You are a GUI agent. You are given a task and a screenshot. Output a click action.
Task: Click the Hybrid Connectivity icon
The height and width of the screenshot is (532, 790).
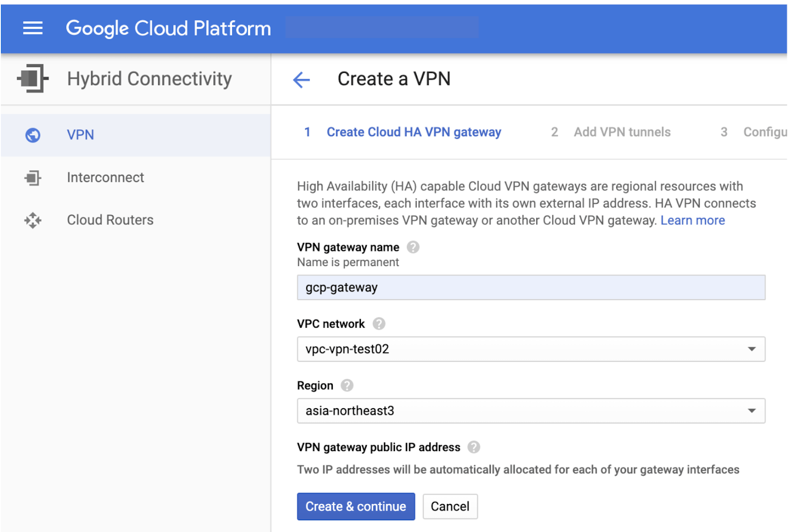pyautogui.click(x=33, y=78)
